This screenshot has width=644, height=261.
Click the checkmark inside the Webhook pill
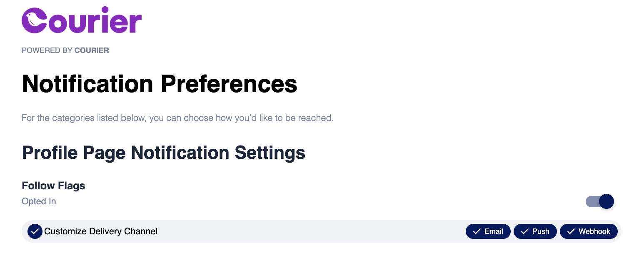pyautogui.click(x=571, y=231)
